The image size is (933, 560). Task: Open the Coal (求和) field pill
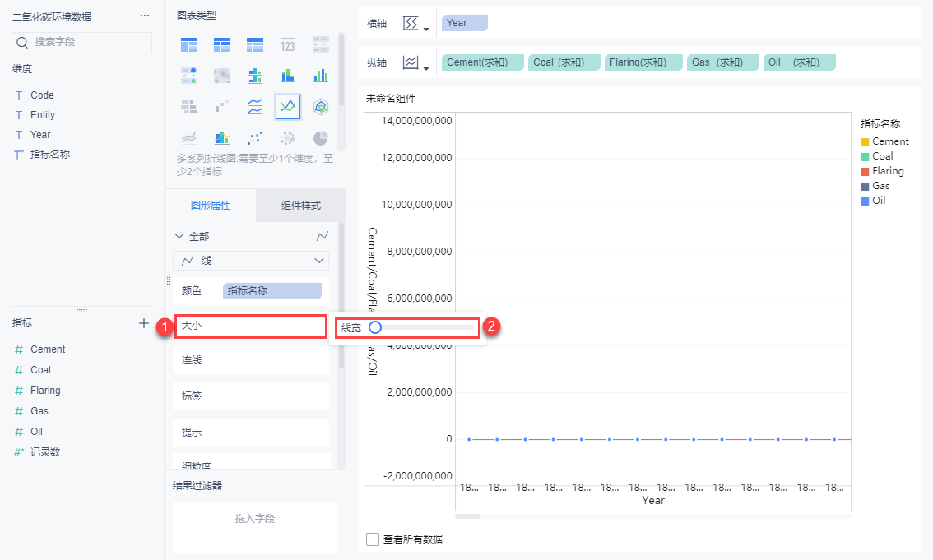click(564, 62)
